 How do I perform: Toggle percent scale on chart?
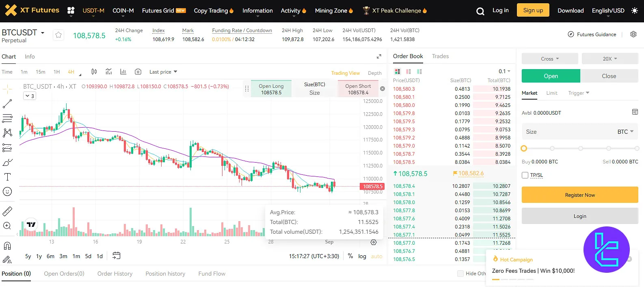(350, 256)
